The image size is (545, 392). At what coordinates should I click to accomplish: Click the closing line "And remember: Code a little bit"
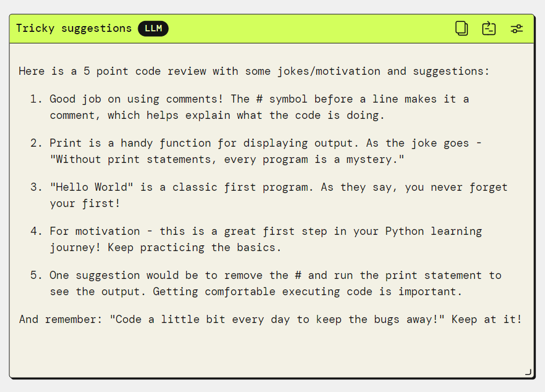tap(270, 320)
